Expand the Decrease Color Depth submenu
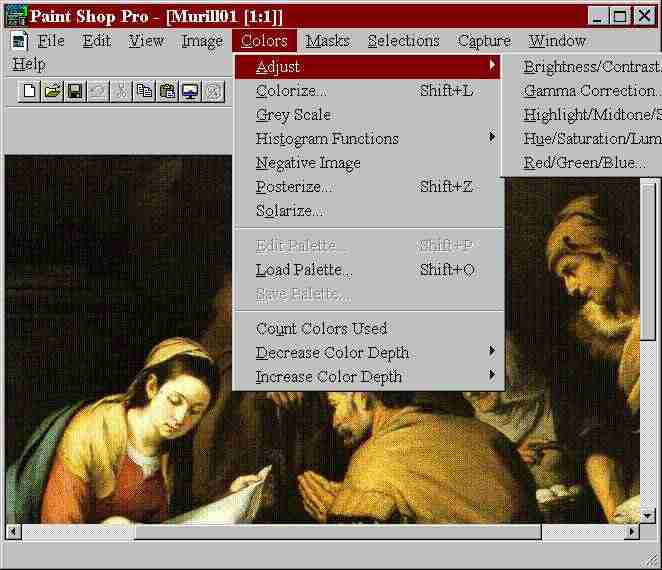This screenshot has height=570, width=662. [x=332, y=353]
